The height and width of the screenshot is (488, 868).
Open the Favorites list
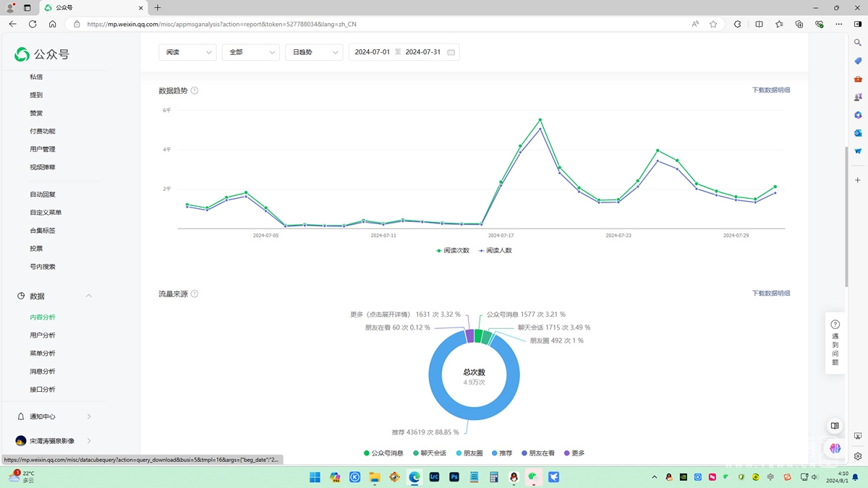point(779,24)
